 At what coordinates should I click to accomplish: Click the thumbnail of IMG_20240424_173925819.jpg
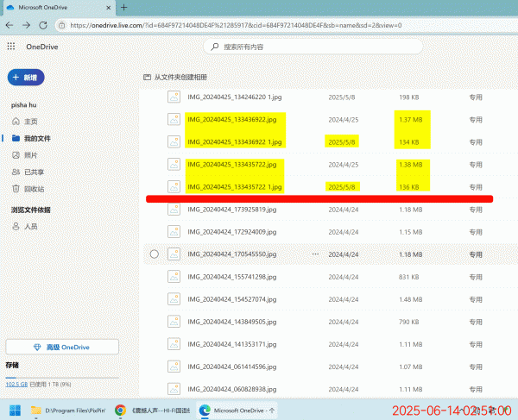(x=173, y=210)
